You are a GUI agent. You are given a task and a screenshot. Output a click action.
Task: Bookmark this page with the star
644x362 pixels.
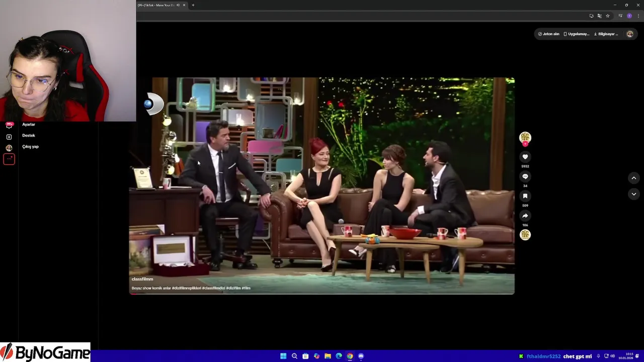607,16
